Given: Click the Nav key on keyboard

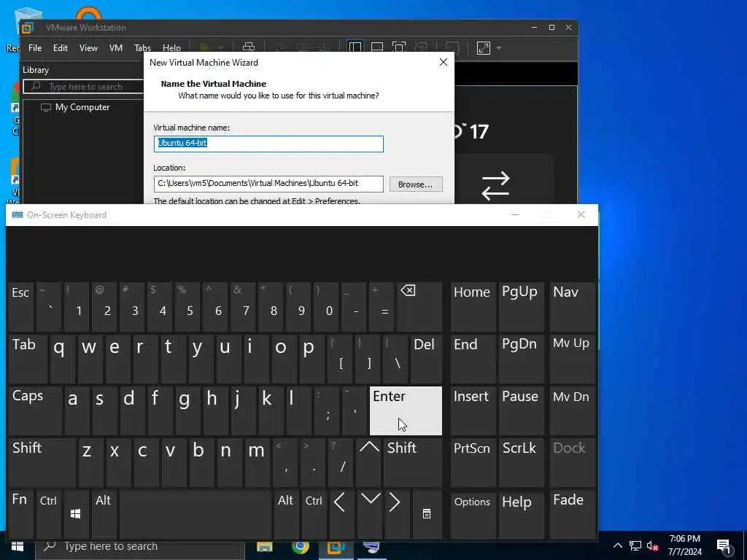Looking at the screenshot, I should pyautogui.click(x=573, y=306).
